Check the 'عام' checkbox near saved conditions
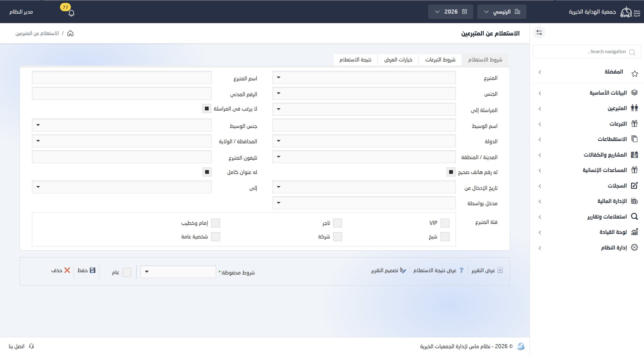This screenshot has height=355, width=644. 127,272
